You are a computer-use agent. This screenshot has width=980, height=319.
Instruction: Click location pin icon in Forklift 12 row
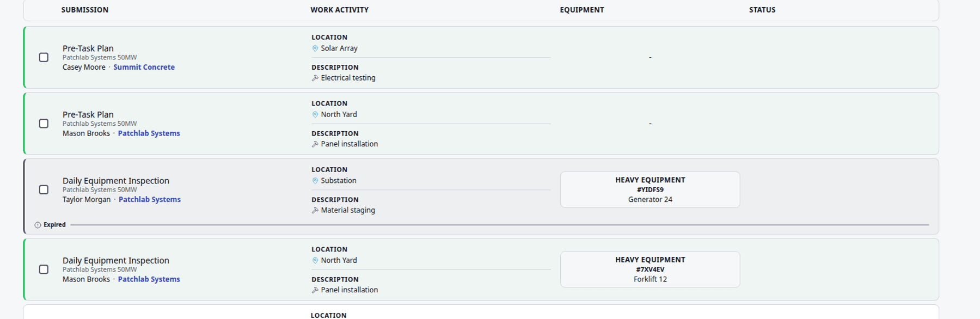point(315,261)
